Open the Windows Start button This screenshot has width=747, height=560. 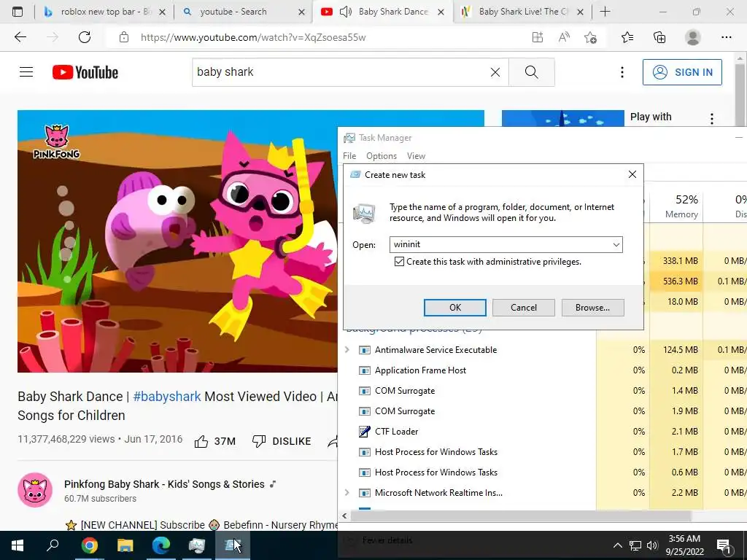coord(18,545)
